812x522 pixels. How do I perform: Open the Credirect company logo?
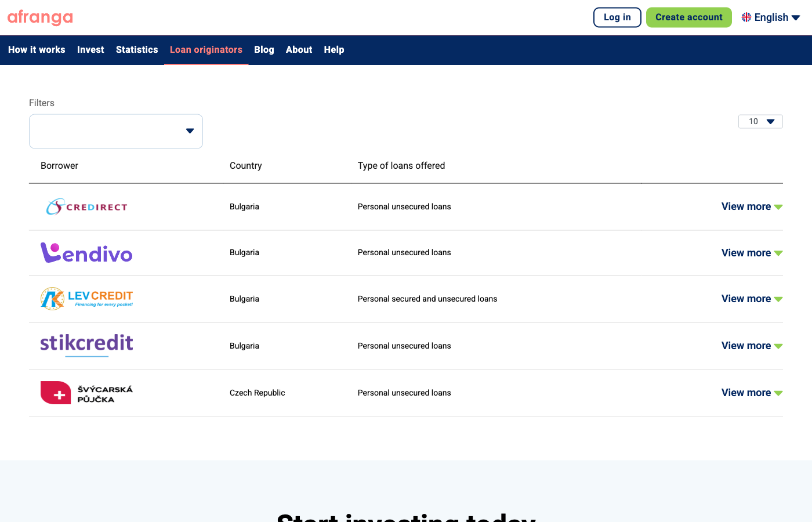(x=86, y=206)
